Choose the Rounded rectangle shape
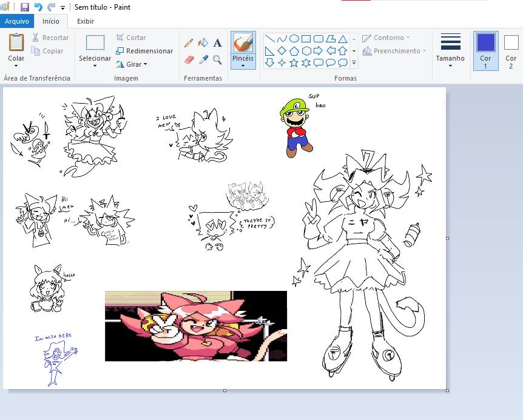Viewport: 523px width, 420px height. coord(319,39)
